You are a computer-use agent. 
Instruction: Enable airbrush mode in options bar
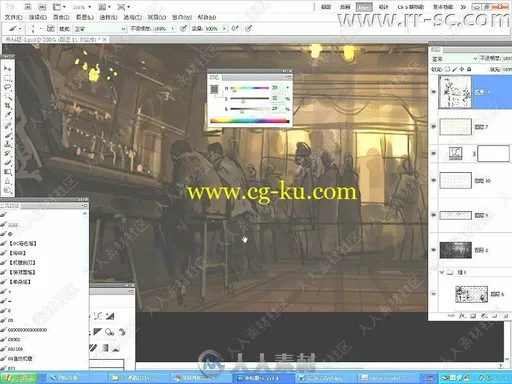click(x=235, y=28)
